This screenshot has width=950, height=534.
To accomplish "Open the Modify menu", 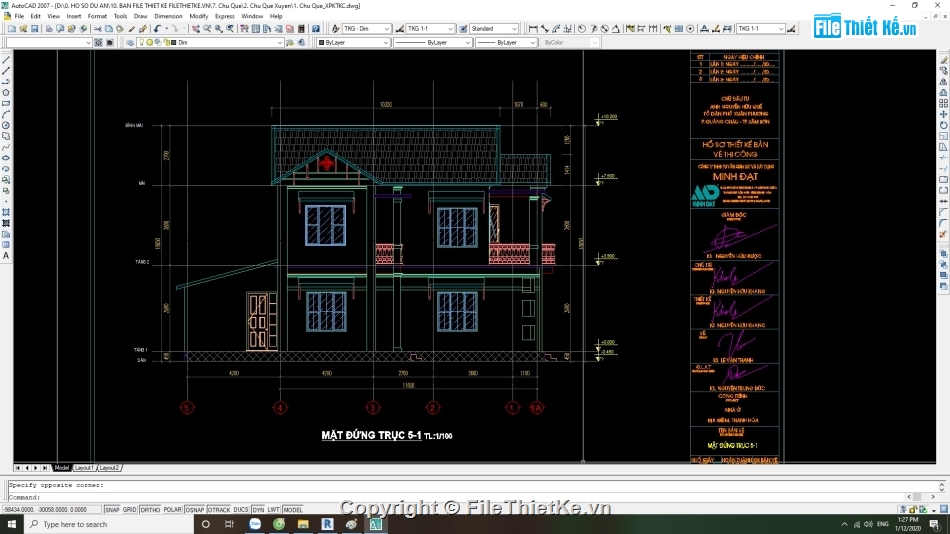I will (x=199, y=16).
